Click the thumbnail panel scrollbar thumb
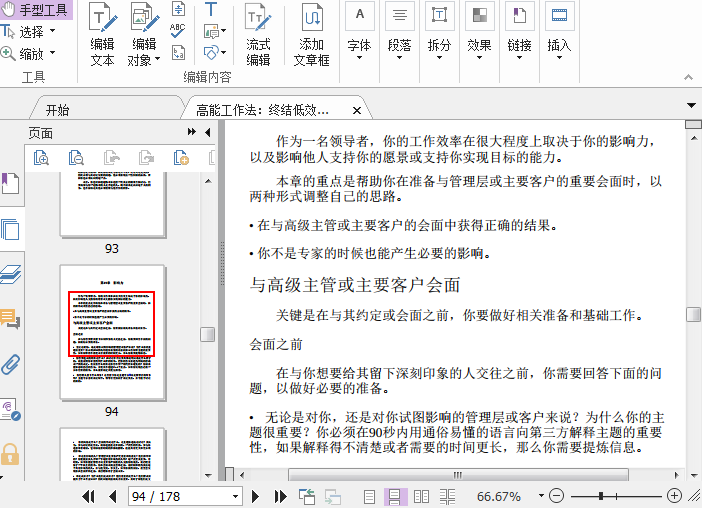This screenshot has width=702, height=508. (x=208, y=334)
